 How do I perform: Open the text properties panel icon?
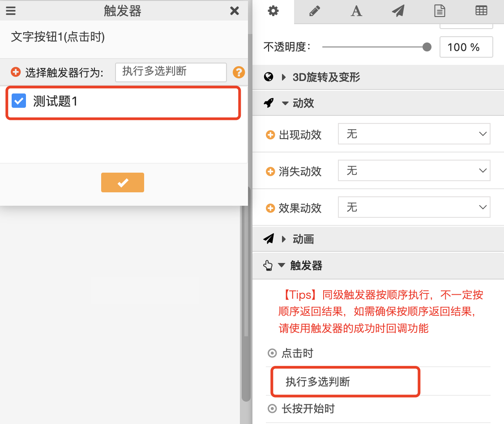pos(356,11)
